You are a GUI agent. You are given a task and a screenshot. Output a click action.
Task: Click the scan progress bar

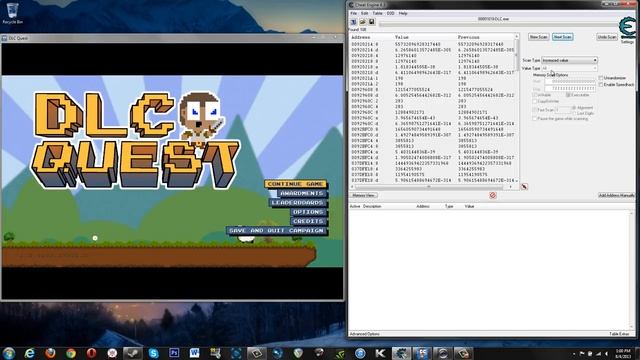click(x=500, y=25)
